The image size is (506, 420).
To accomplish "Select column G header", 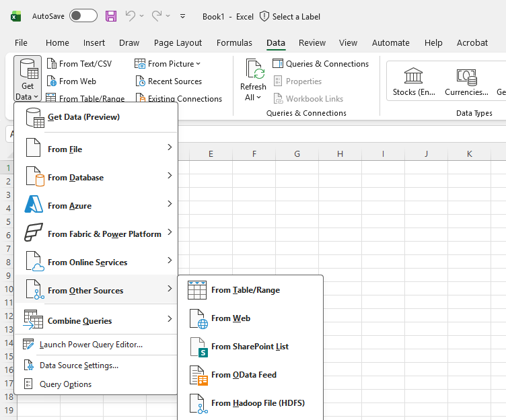I will point(297,153).
